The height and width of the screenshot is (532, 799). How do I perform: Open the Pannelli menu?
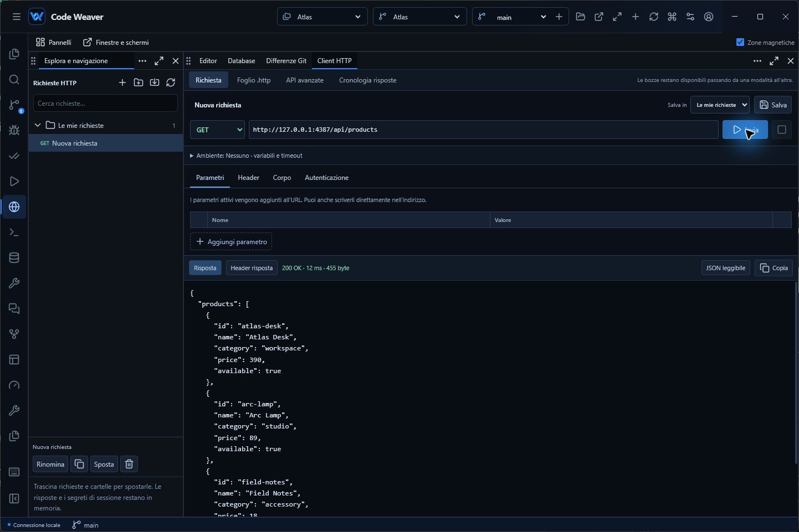pyautogui.click(x=54, y=42)
